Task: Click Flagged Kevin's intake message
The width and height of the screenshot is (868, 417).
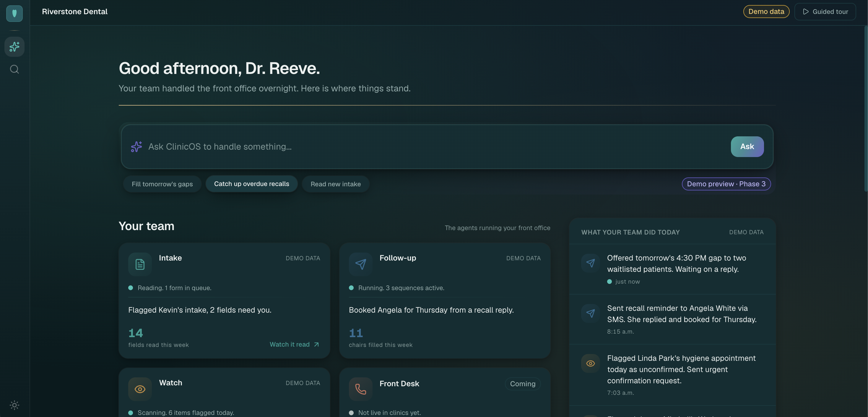Action: tap(200, 310)
